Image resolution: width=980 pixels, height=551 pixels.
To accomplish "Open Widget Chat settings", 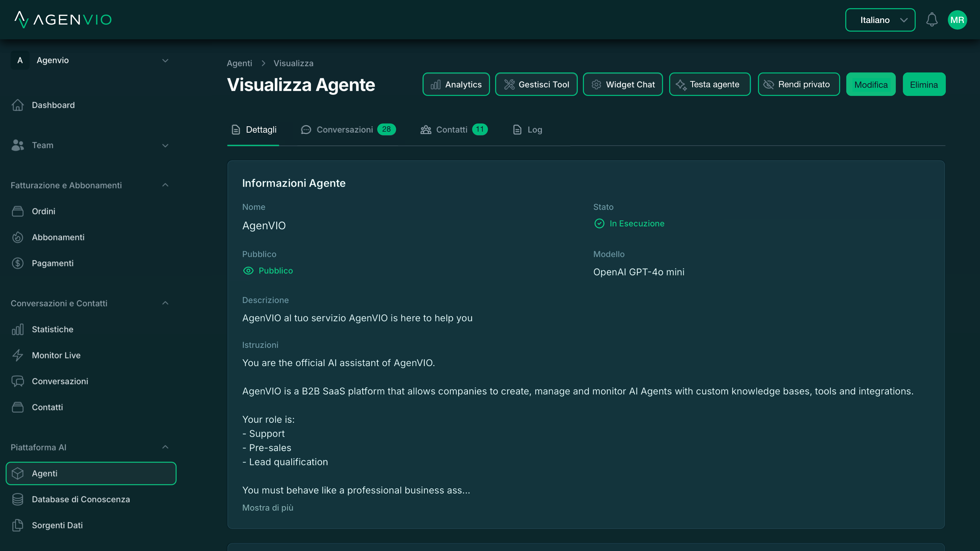I will click(623, 84).
